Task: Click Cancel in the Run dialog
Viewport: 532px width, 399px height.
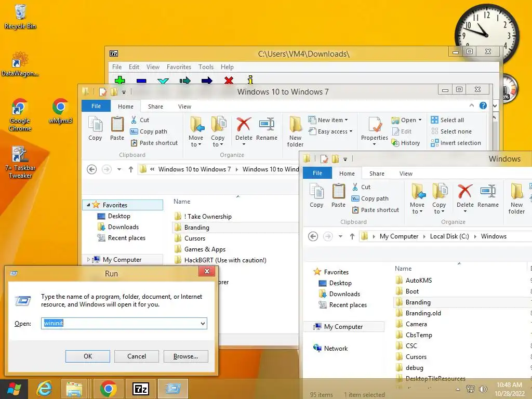Action: (x=137, y=356)
